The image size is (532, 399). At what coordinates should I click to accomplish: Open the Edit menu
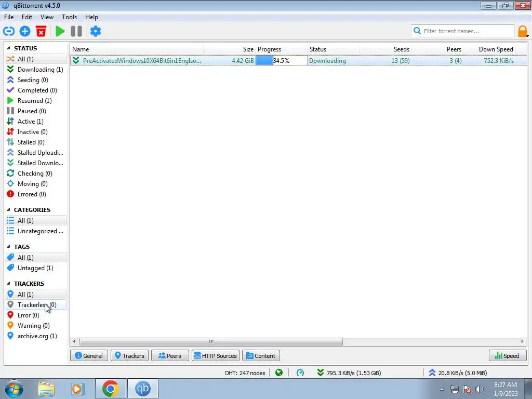27,17
